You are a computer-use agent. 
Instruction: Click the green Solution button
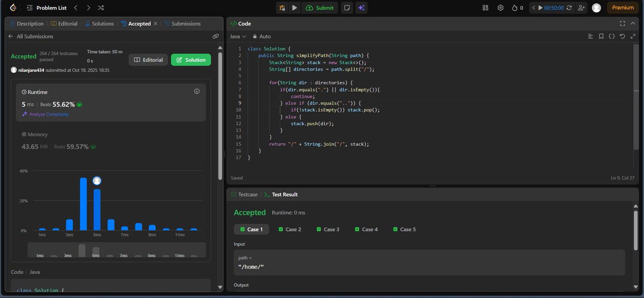coord(191,60)
